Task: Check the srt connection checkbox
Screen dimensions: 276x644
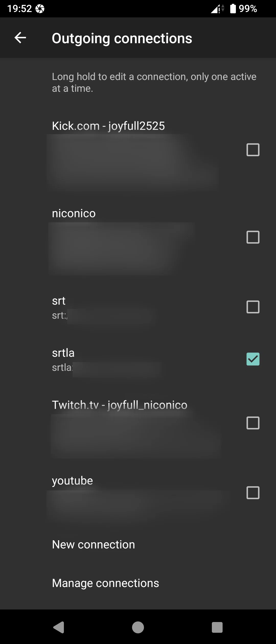Action: click(253, 307)
